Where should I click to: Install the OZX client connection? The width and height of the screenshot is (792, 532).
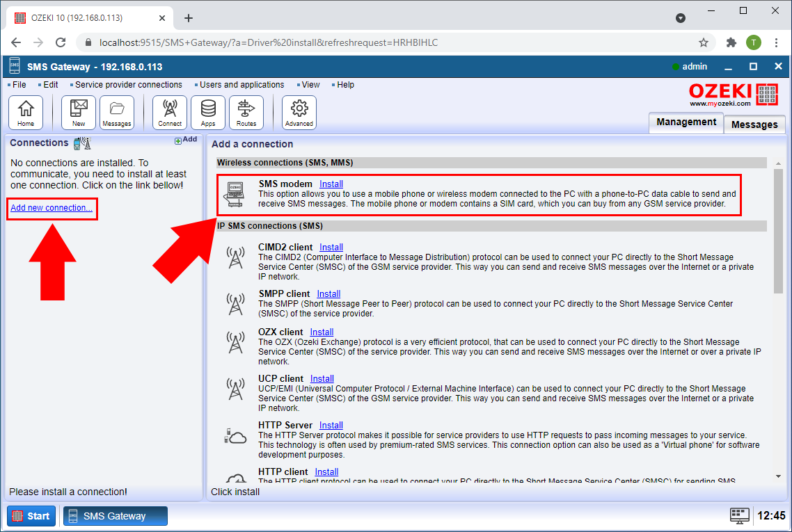coord(322,332)
